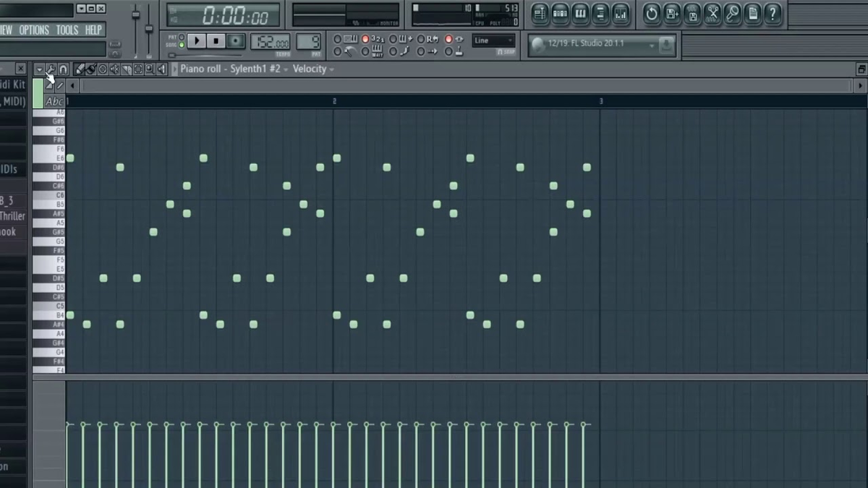Open the piano roll wrench tools icon
868x488 pixels.
[x=51, y=69]
